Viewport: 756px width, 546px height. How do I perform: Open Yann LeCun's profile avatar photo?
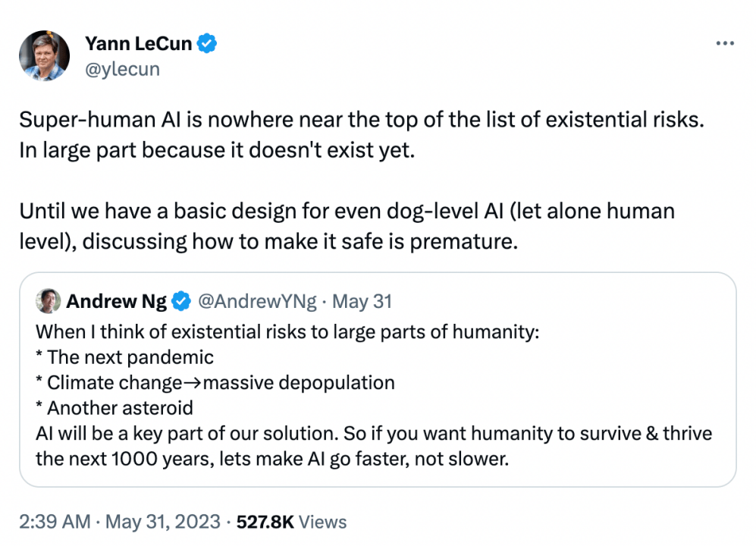click(45, 55)
